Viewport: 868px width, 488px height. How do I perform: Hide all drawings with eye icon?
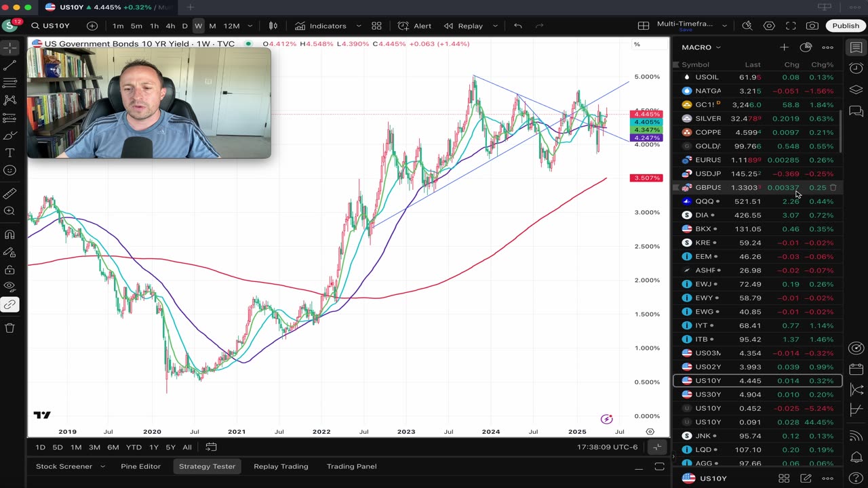pyautogui.click(x=9, y=287)
